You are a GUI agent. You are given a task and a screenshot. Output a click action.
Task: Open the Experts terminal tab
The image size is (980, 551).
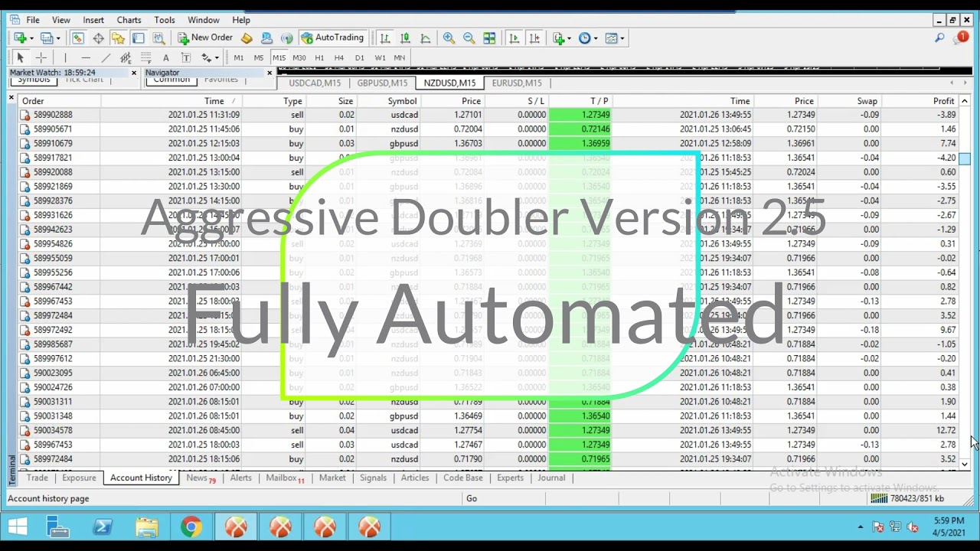(x=510, y=478)
